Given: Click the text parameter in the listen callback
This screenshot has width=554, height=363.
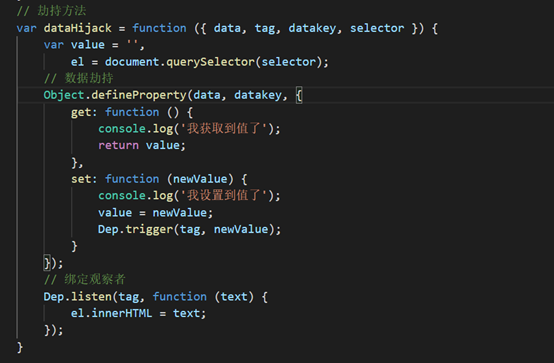Looking at the screenshot, I should click(x=234, y=297).
